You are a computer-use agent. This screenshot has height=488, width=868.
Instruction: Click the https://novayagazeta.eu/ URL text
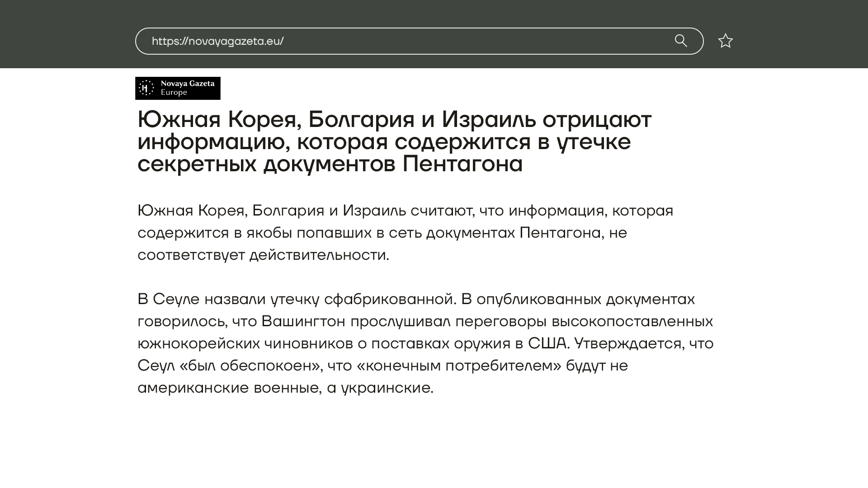[217, 41]
